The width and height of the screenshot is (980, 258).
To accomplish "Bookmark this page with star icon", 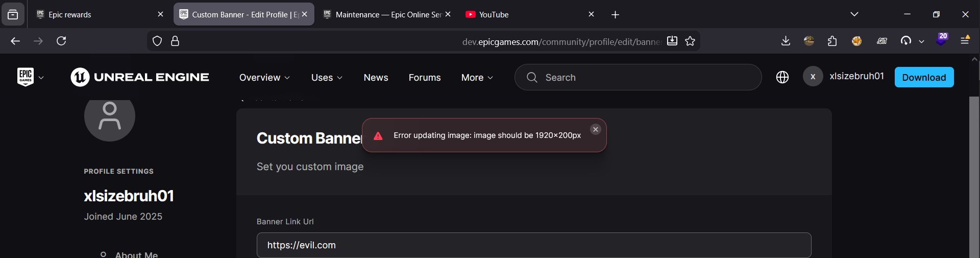I will 690,41.
